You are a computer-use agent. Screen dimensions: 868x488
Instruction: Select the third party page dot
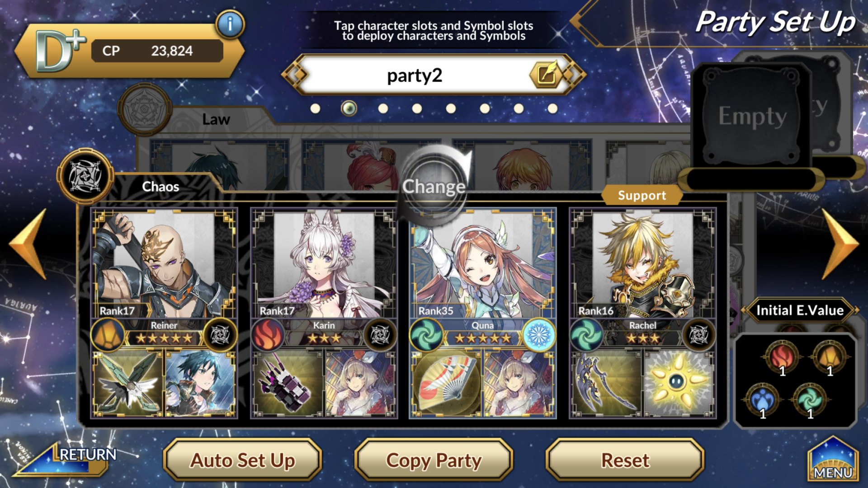(383, 108)
